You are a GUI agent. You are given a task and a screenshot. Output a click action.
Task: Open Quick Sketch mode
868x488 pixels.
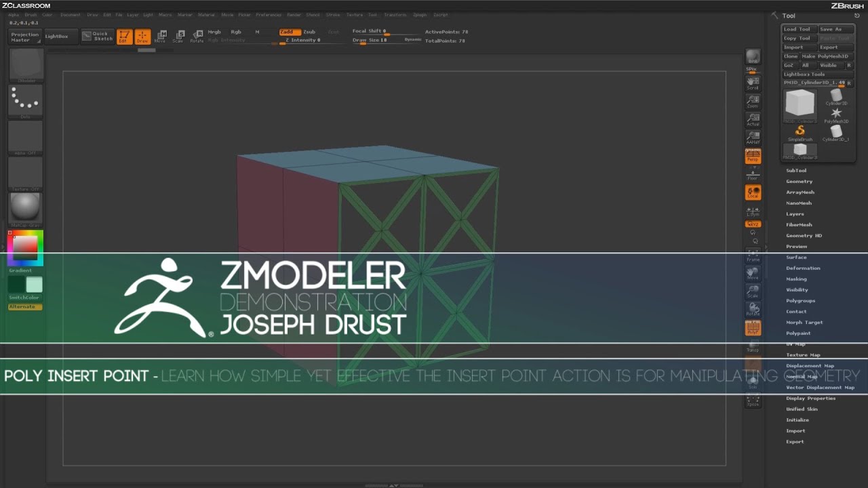pyautogui.click(x=98, y=37)
